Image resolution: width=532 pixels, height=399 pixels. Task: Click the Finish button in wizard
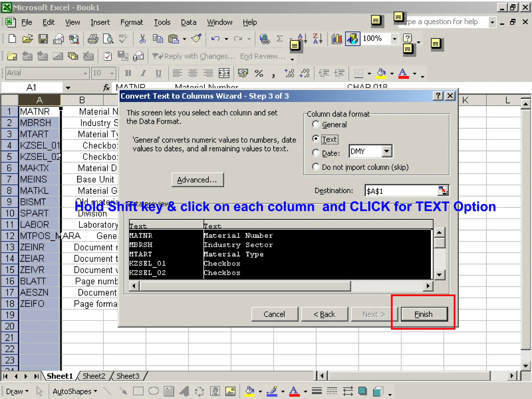tap(424, 314)
